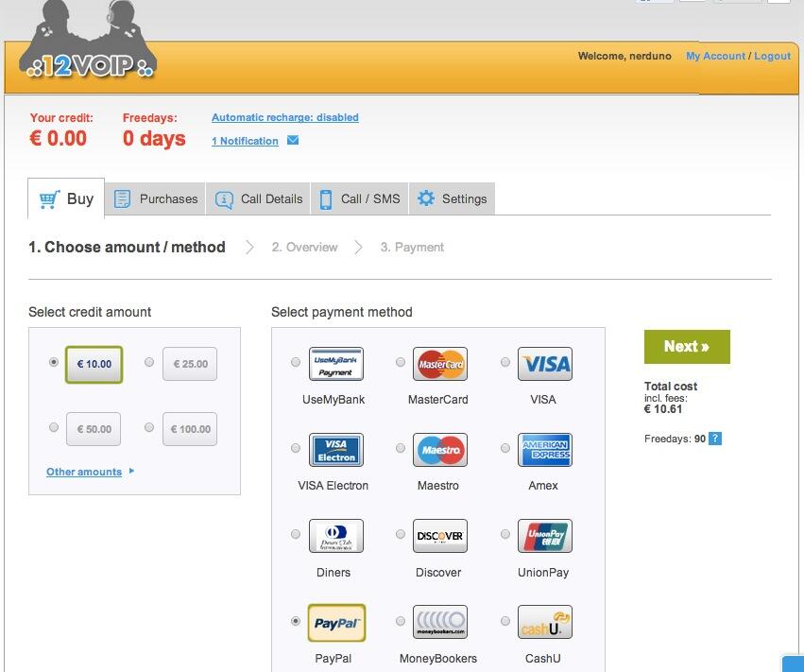The height and width of the screenshot is (672, 804).
Task: Open Automatic recharge: disabled link
Action: point(285,117)
